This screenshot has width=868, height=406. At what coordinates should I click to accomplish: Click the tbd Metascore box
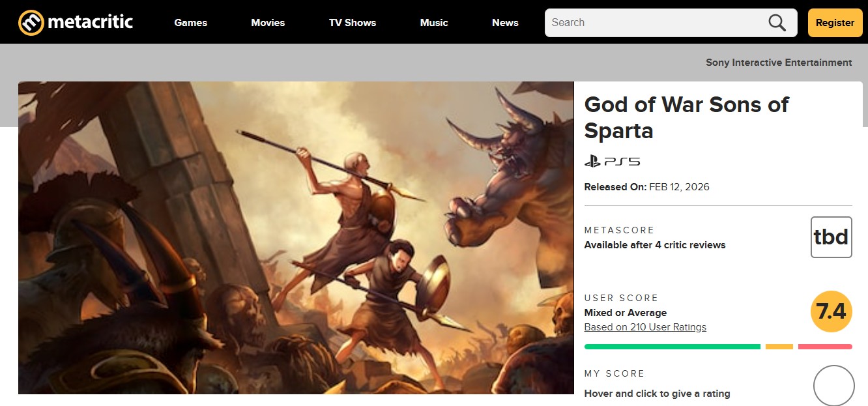point(831,237)
